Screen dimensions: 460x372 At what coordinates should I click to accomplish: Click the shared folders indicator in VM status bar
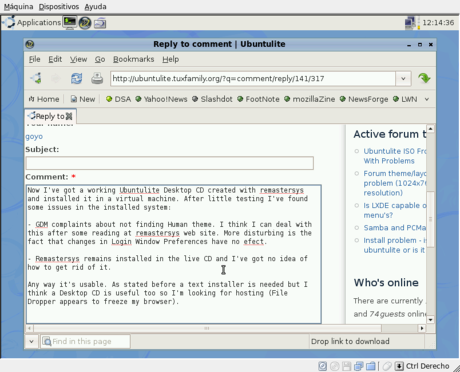click(x=371, y=366)
